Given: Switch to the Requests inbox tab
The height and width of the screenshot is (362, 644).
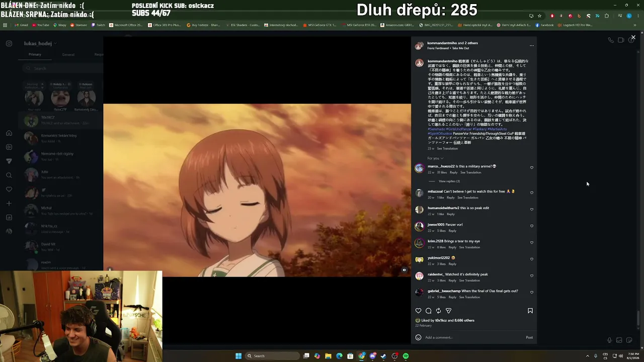Looking at the screenshot, I should click(x=99, y=54).
